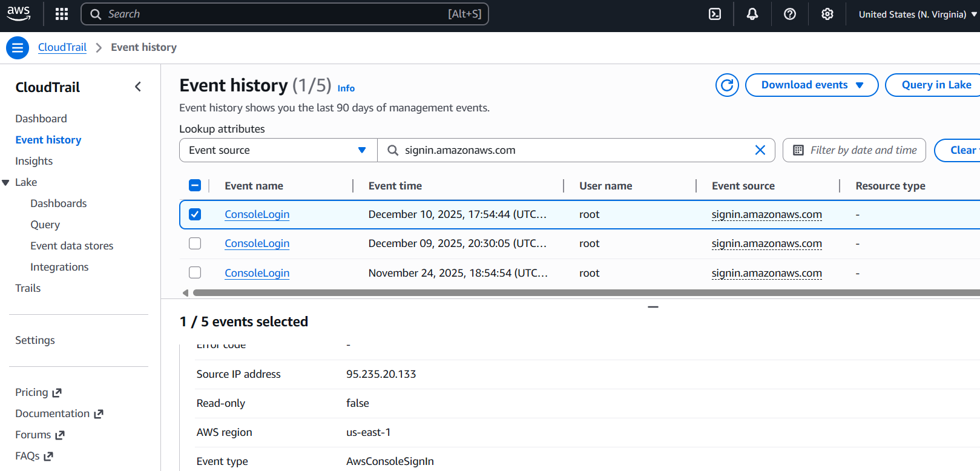The image size is (980, 471).
Task: Open the Info link next to Event history
Action: click(346, 88)
